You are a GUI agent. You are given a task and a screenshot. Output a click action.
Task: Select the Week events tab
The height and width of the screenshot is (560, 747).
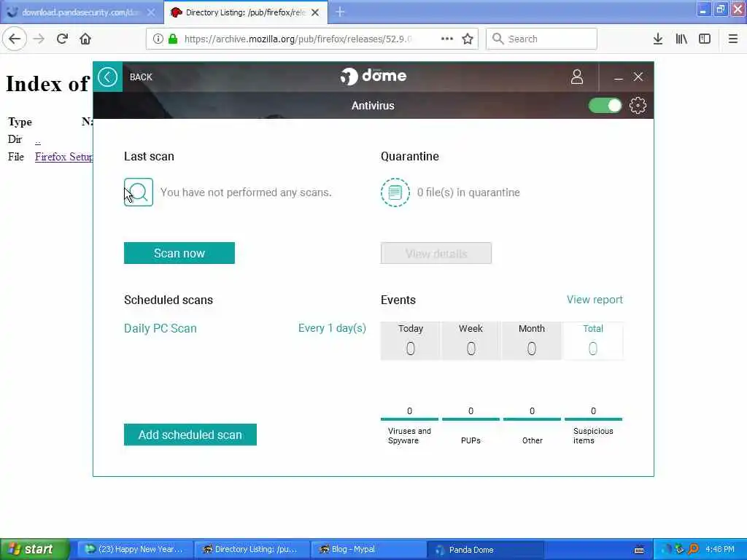[471, 341]
